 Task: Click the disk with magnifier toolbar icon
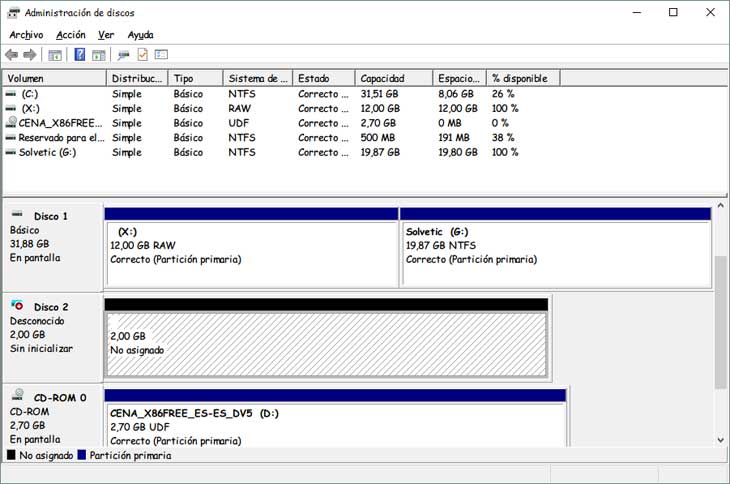[123, 55]
